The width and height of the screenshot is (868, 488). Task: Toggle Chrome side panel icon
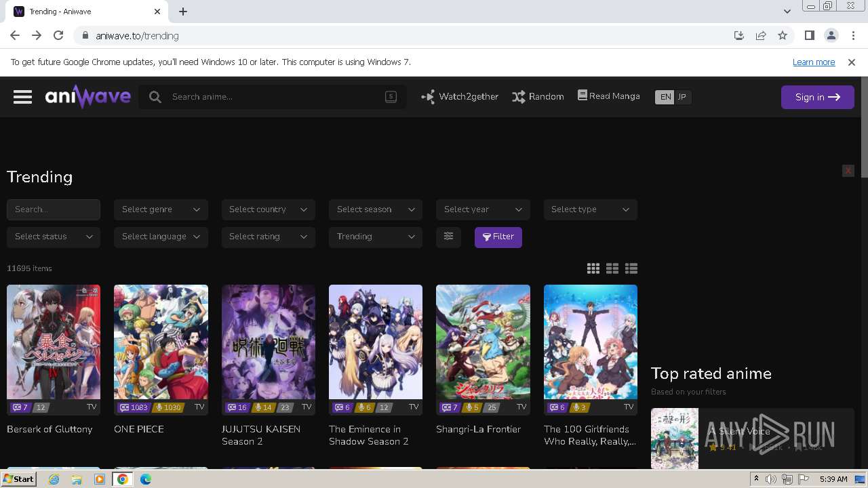coord(809,35)
